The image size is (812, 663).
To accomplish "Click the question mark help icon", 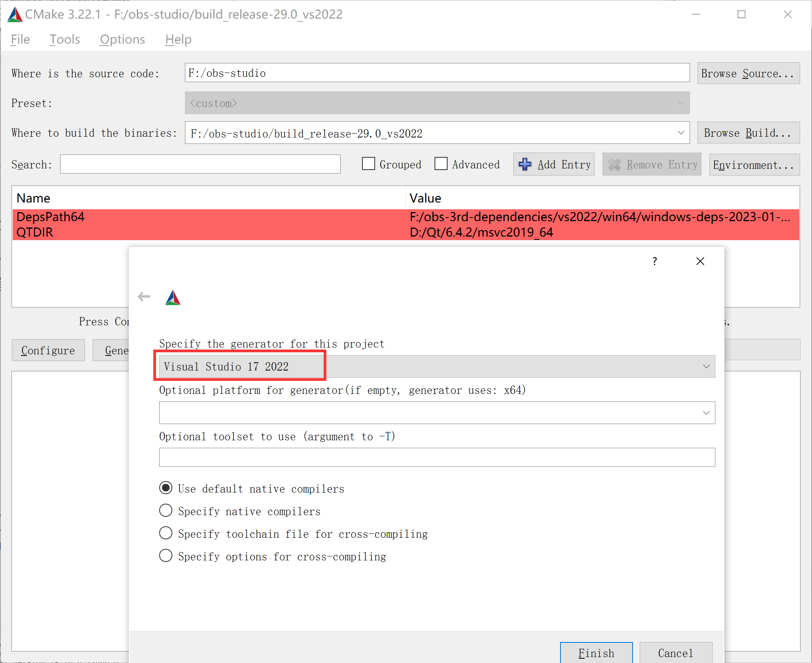I will click(x=655, y=261).
